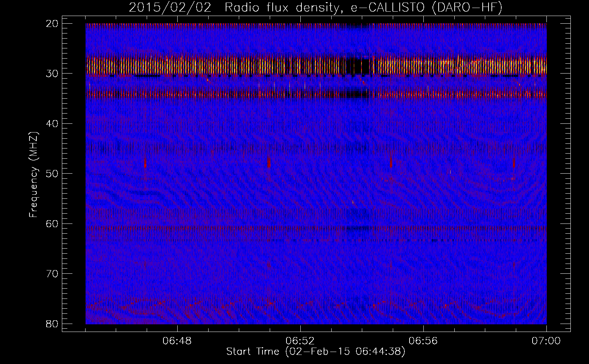The width and height of the screenshot is (589, 364).
Task: Click the 30 frequency tick label
Action: pyautogui.click(x=51, y=74)
